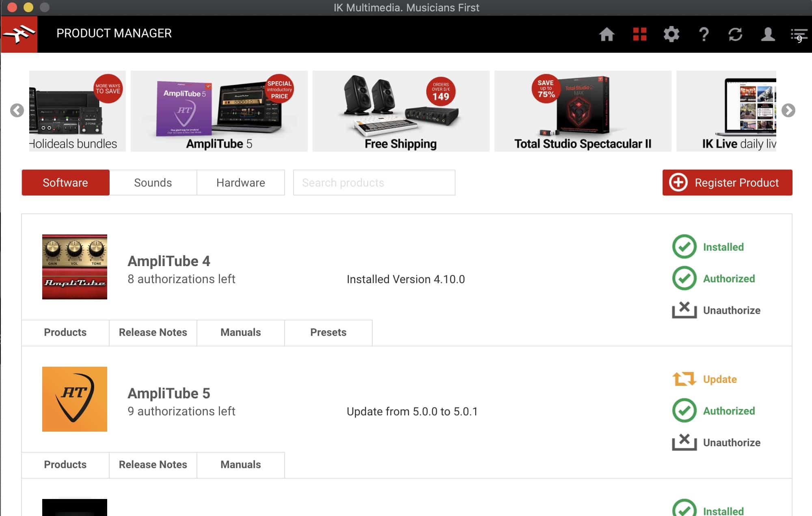Click the PRODUCT MANAGER header title
Viewport: 812px width, 516px height.
tap(114, 33)
